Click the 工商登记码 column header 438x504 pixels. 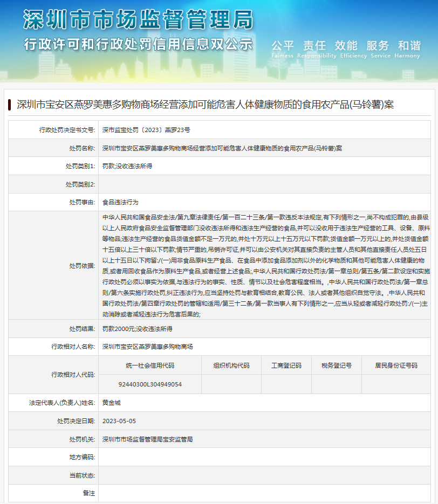tap(286, 365)
